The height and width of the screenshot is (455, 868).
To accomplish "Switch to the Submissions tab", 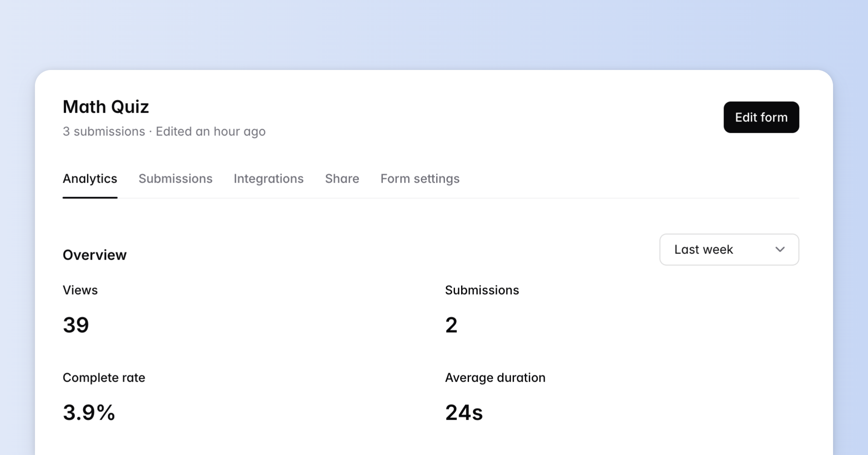I will pos(175,179).
